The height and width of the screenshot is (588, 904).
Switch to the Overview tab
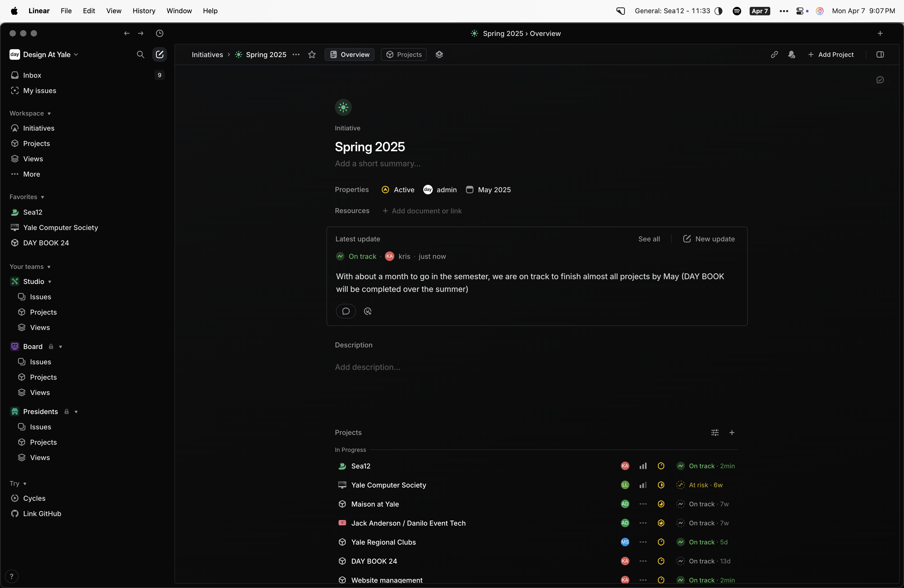[x=349, y=54]
